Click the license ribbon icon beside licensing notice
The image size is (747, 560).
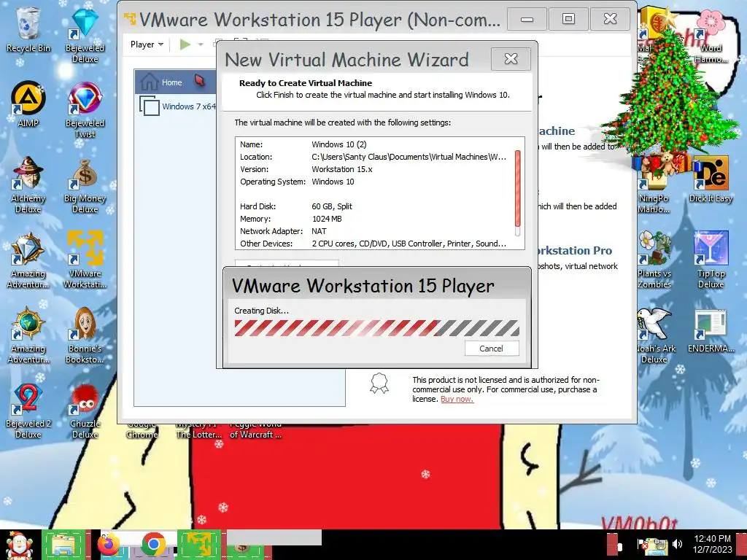pyautogui.click(x=379, y=384)
